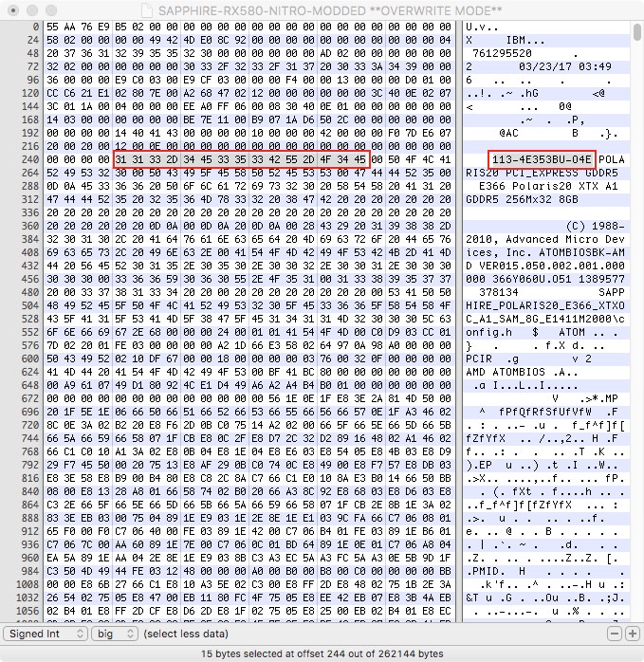The image size is (644, 662).
Task: Click hex group 'E9 C0 03 00' in row 96
Action: pyautogui.click(x=147, y=81)
